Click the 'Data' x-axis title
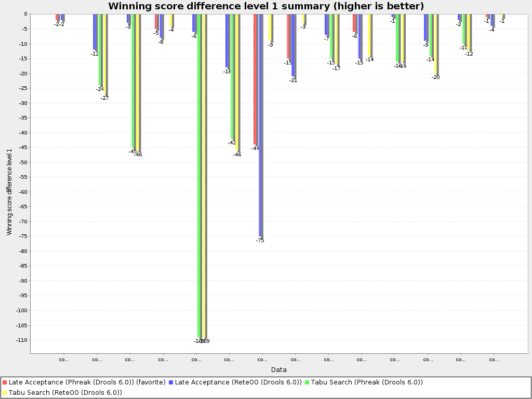Viewport: 532px width, 399px height. point(278,370)
